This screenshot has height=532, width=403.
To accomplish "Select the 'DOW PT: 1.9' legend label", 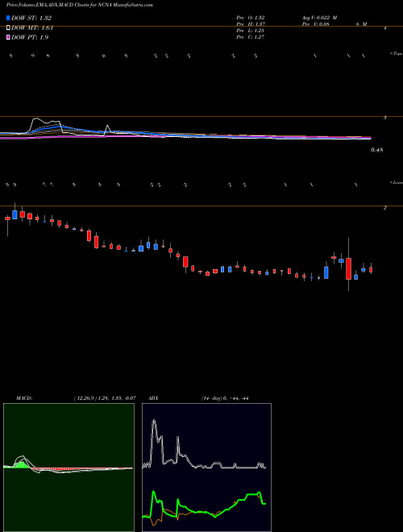I will 30,37.
